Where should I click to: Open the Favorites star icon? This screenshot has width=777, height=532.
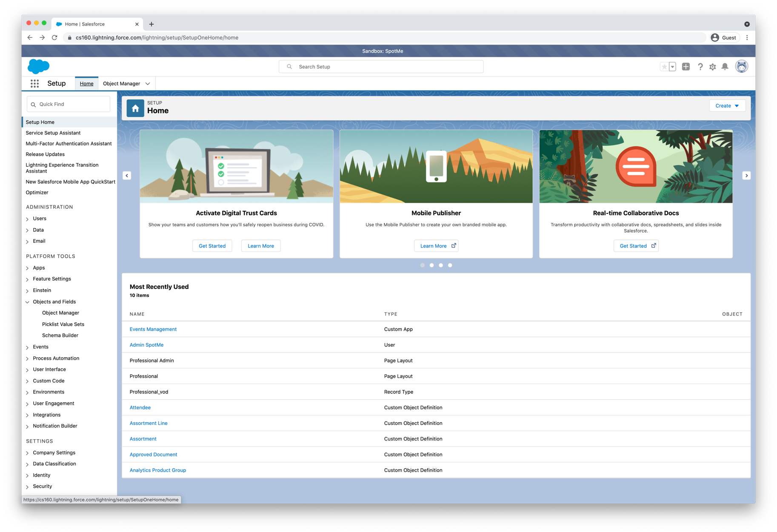tap(664, 67)
